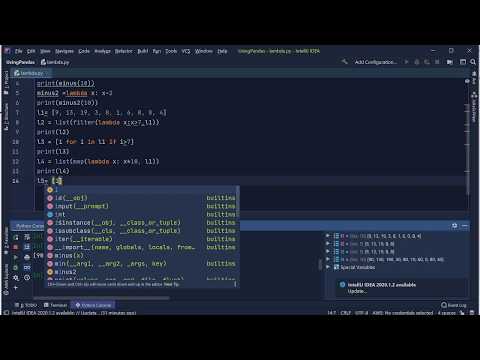Click Search Everywhere magnifier icon
This screenshot has width=480, height=360.
473,62
